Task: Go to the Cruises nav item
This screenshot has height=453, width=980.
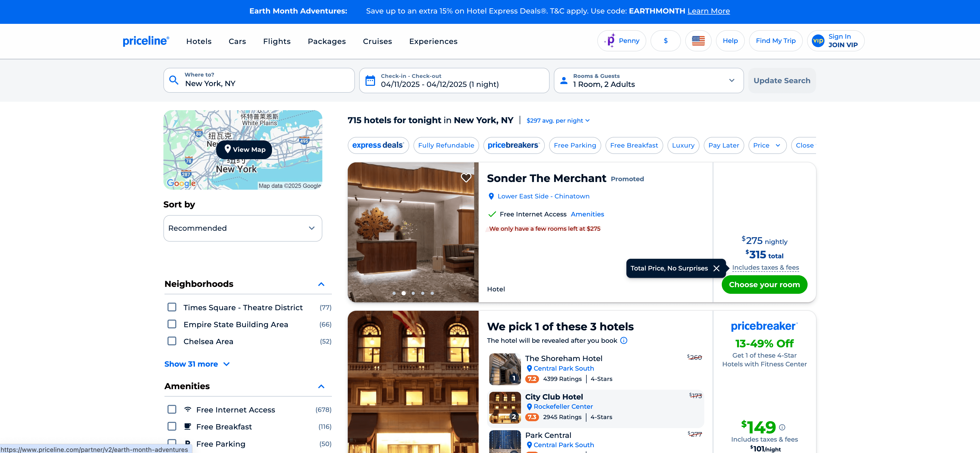Action: click(x=377, y=41)
